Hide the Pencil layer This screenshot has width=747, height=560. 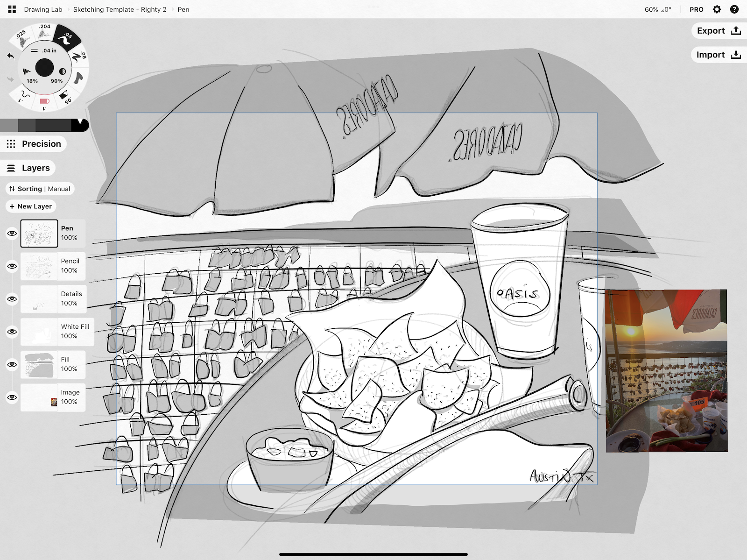click(12, 266)
